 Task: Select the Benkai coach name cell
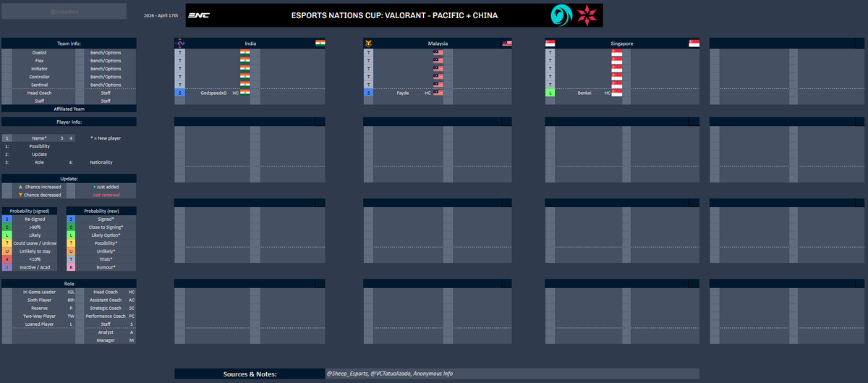click(584, 93)
